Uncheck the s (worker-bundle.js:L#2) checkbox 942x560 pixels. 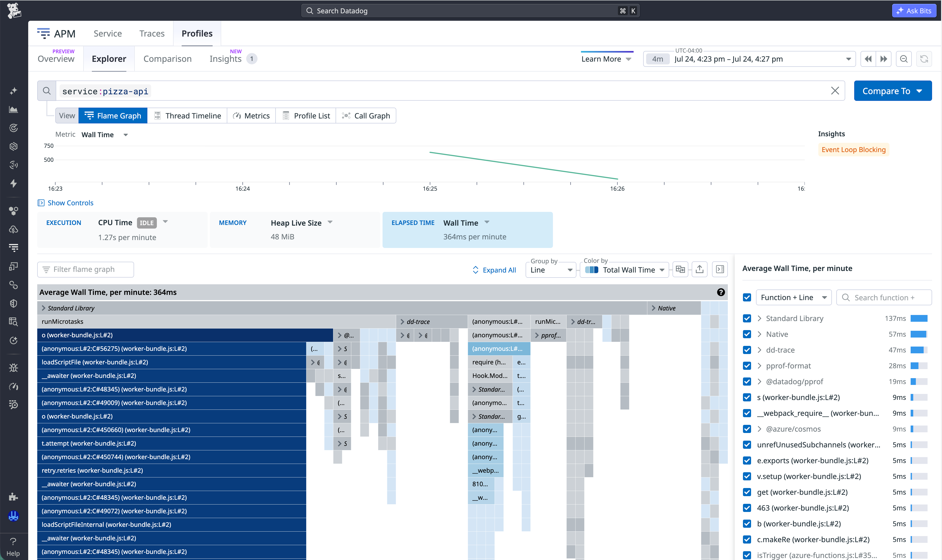(747, 397)
